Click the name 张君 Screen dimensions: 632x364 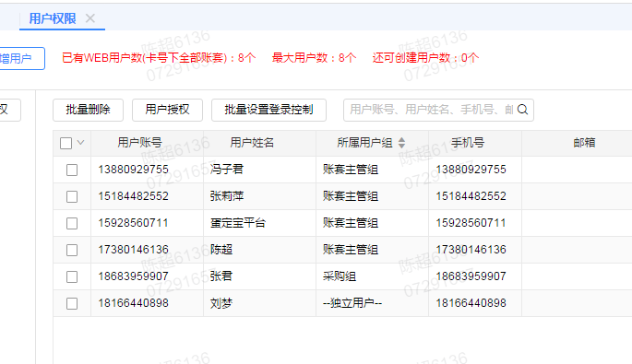[221, 276]
